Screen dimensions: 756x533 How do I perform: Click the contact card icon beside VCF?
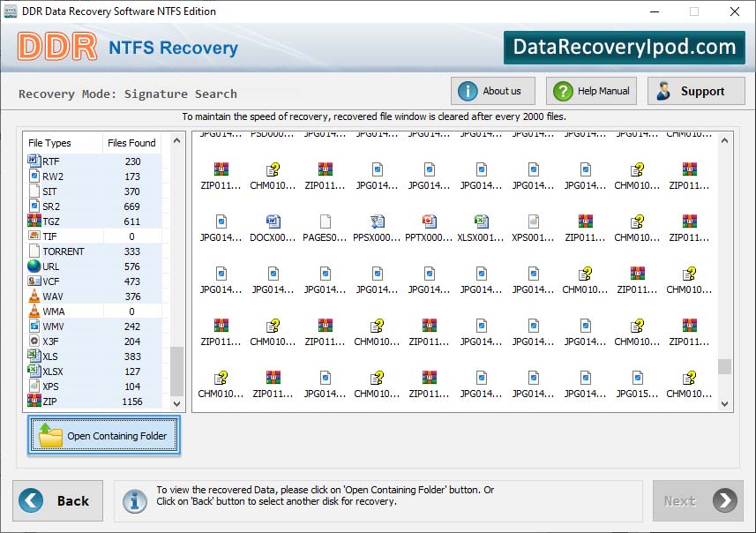click(x=34, y=281)
